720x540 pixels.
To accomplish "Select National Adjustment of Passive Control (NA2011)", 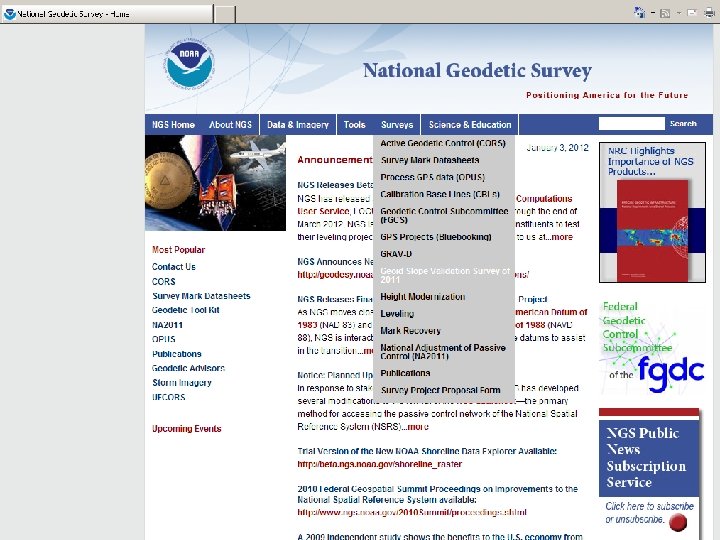I will point(443,352).
